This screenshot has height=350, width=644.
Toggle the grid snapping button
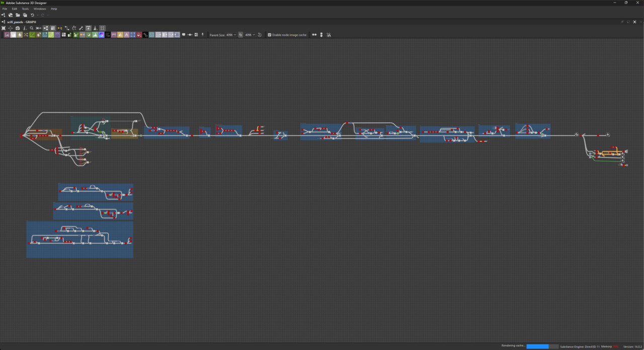tap(102, 28)
